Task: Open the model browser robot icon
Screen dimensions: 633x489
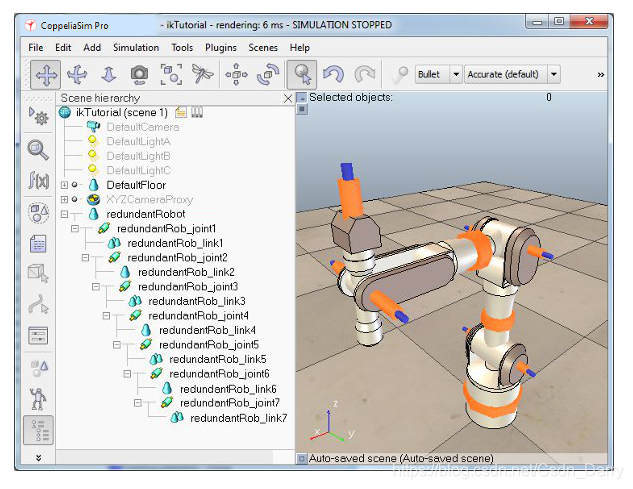Action: pyautogui.click(x=38, y=399)
